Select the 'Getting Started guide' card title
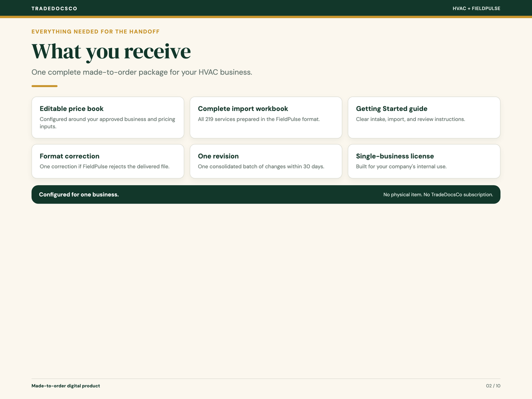The height and width of the screenshot is (399, 532). [392, 109]
